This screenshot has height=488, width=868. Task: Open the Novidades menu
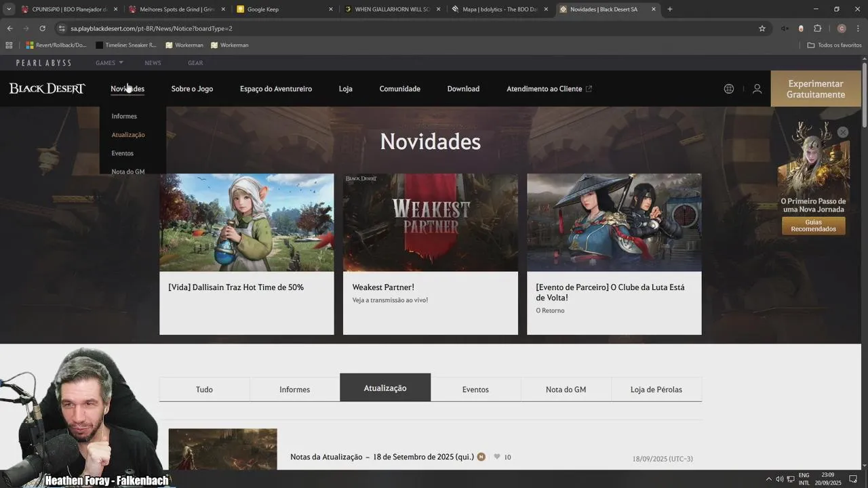127,89
